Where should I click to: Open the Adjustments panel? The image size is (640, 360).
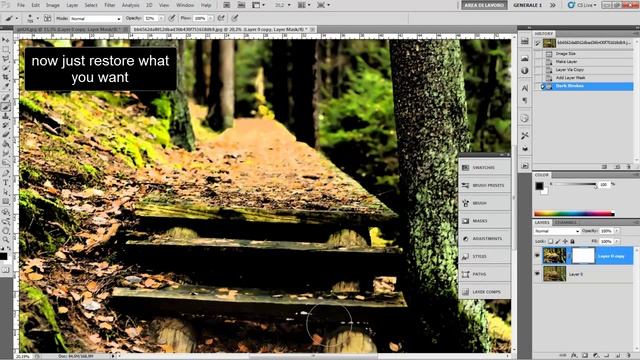pos(484,238)
